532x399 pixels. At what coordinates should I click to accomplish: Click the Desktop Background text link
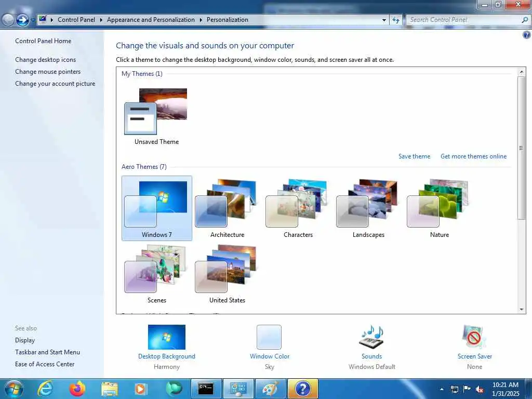click(x=167, y=356)
